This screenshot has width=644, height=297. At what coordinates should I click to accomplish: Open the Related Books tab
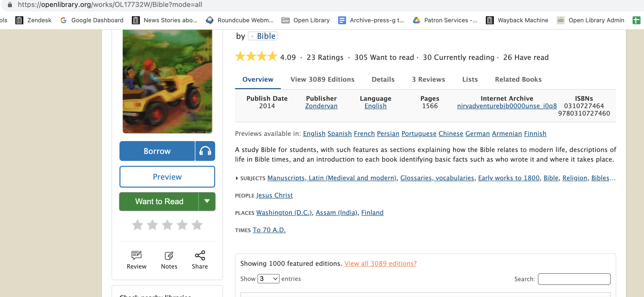pyautogui.click(x=518, y=79)
